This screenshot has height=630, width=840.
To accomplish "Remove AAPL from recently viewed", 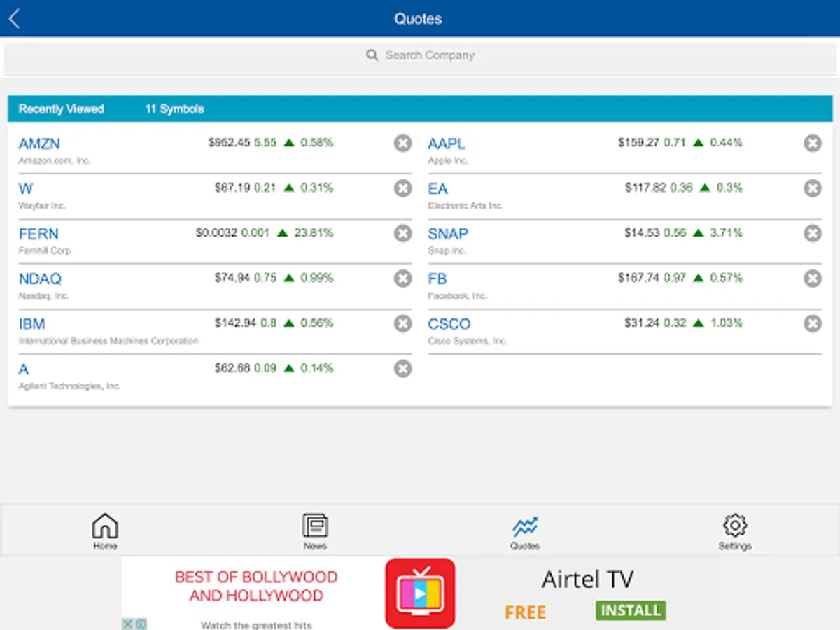I will click(x=812, y=143).
